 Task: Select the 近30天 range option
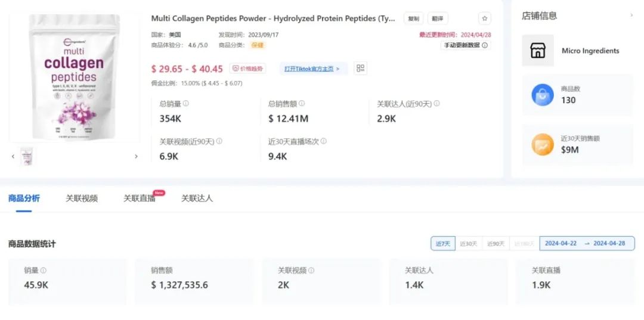469,244
